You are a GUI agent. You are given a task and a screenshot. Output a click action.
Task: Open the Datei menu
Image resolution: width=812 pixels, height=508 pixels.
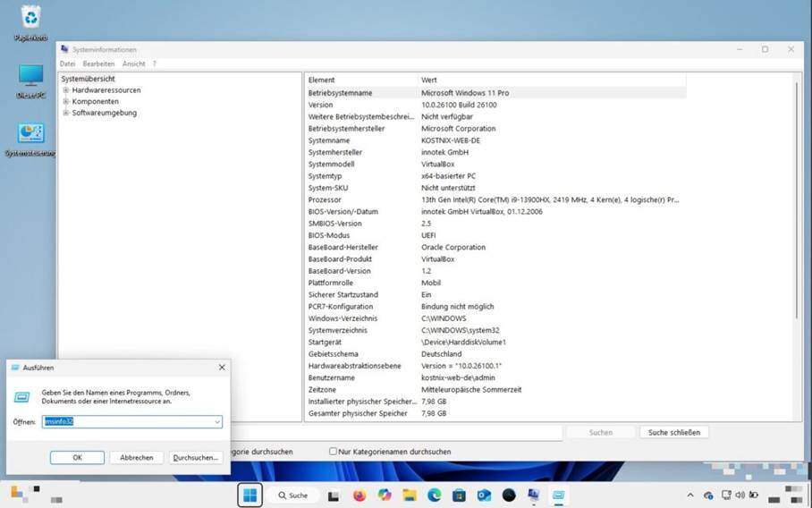(x=67, y=63)
